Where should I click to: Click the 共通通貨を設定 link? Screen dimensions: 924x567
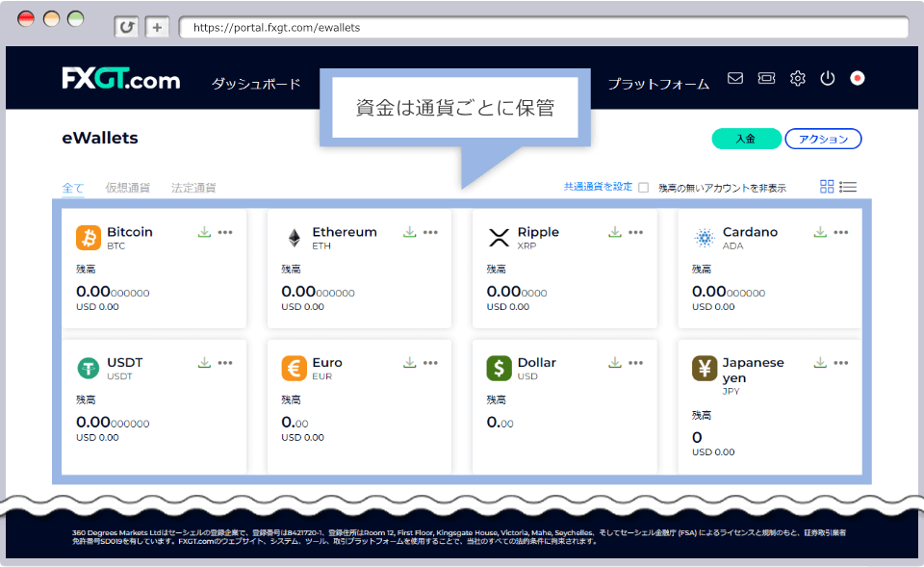(x=598, y=187)
